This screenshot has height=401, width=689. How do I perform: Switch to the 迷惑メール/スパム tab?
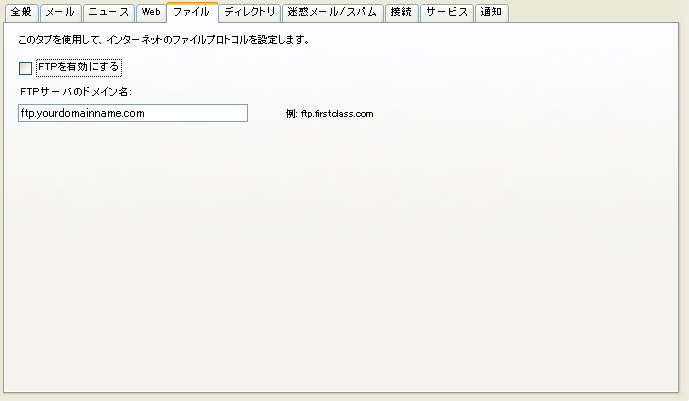(x=331, y=13)
